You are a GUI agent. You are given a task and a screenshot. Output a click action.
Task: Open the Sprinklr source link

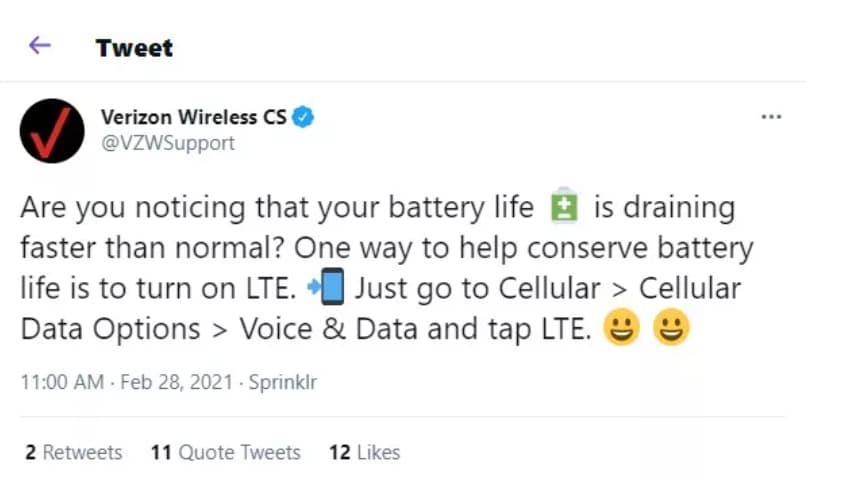tap(282, 383)
